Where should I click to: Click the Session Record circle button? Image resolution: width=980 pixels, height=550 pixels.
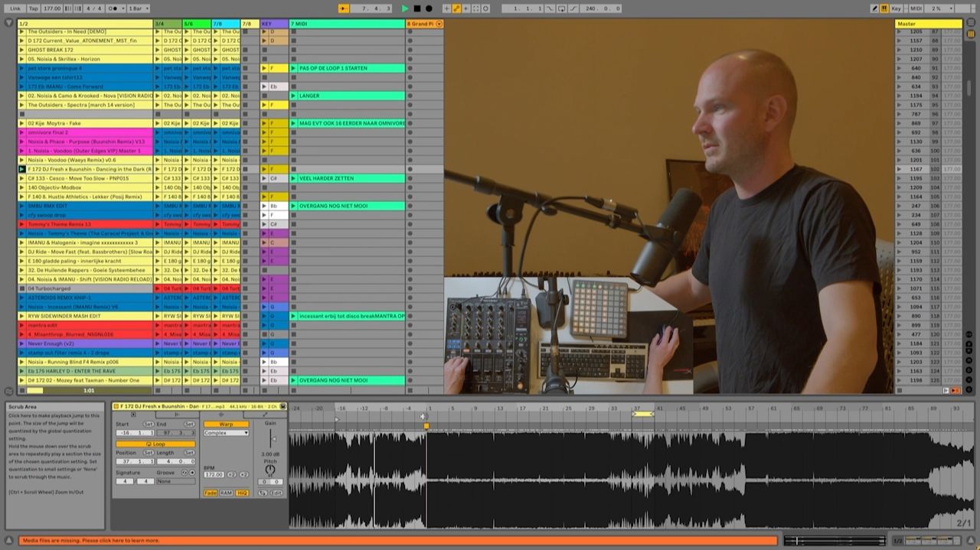[x=485, y=8]
